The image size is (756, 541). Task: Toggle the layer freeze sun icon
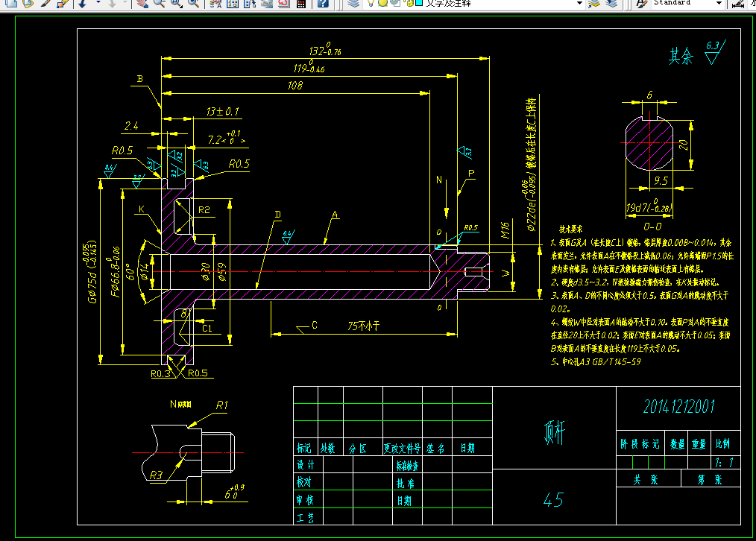[x=382, y=3]
